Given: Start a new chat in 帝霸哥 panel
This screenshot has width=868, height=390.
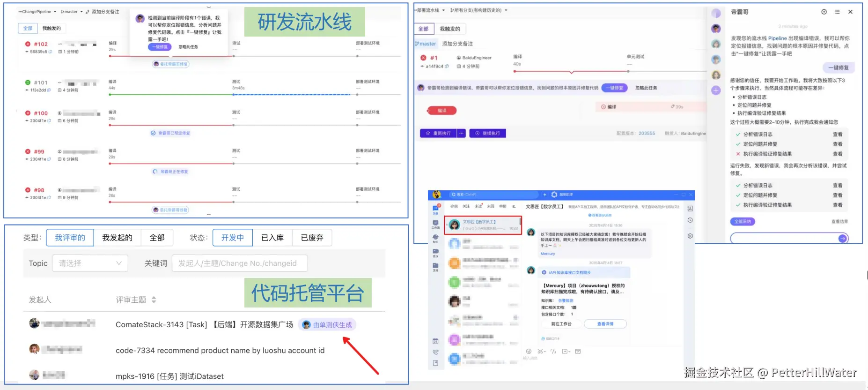Looking at the screenshot, I should coord(824,12).
